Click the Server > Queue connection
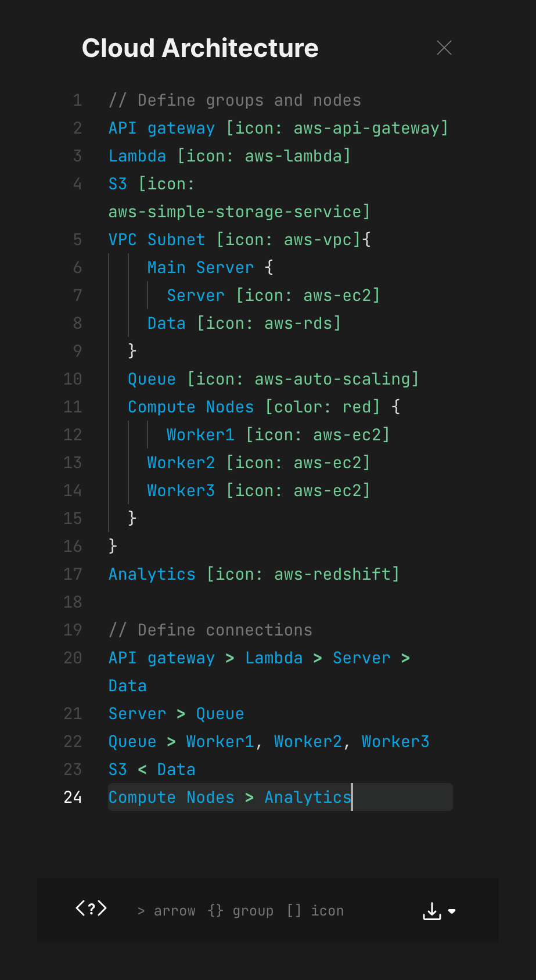This screenshot has width=536, height=980. click(x=176, y=713)
